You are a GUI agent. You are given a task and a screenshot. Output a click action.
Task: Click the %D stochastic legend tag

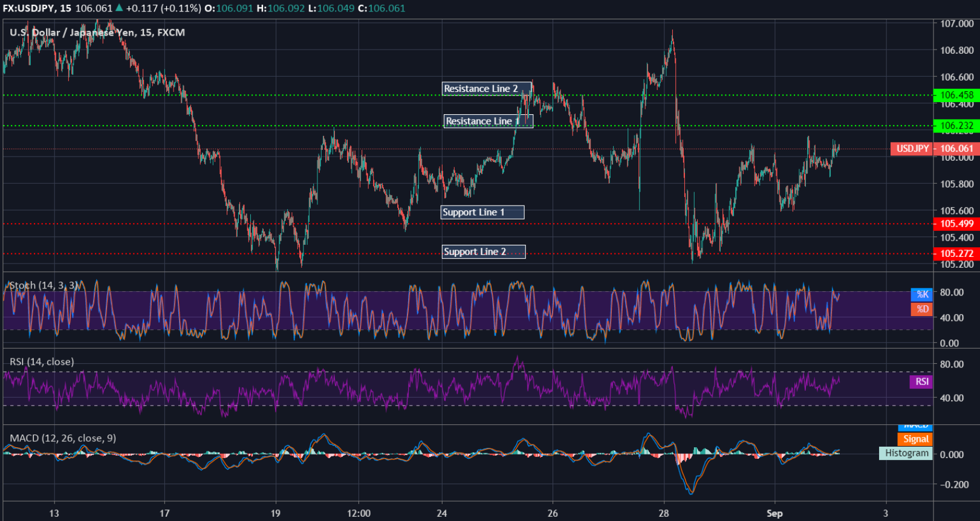click(x=922, y=309)
